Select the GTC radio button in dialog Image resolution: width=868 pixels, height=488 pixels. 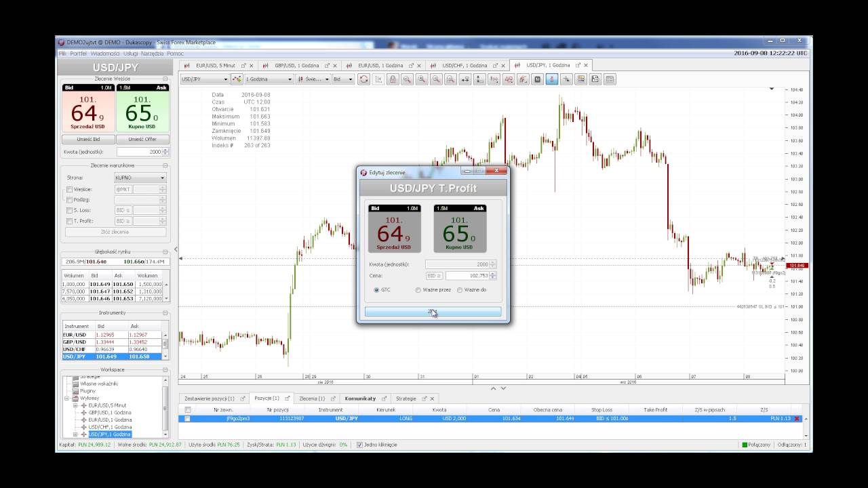[x=376, y=290]
